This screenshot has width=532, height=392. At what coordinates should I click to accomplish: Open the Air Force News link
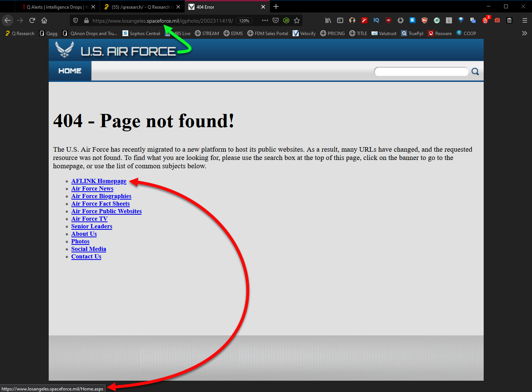point(92,189)
